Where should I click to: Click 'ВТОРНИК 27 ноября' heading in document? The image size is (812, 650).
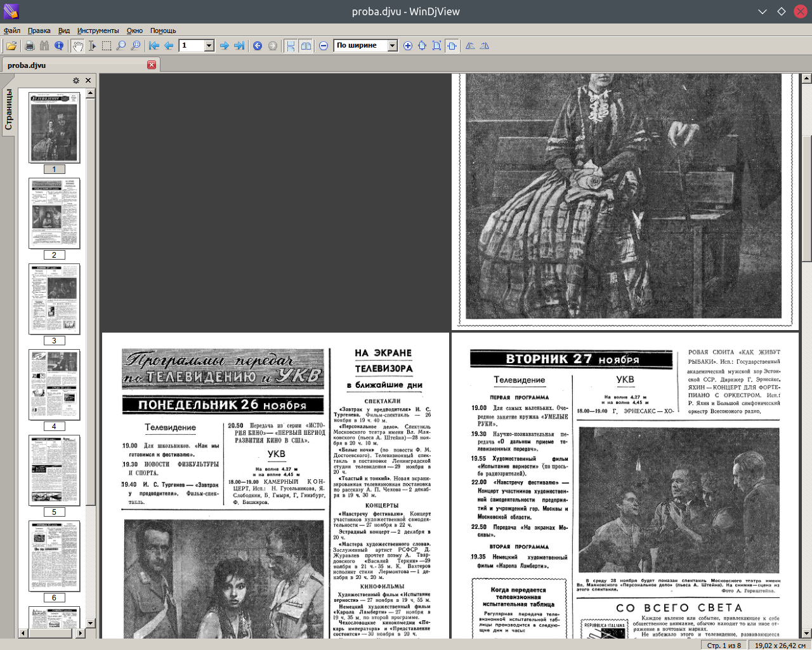[x=572, y=359]
